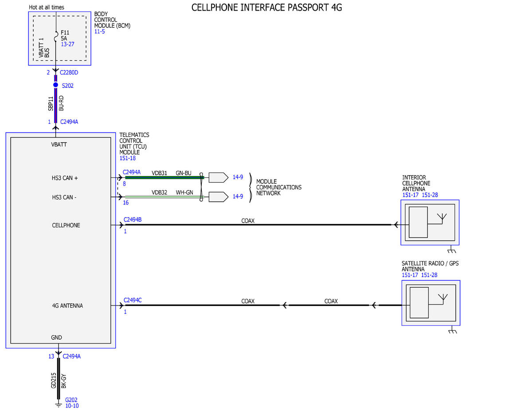Click the 'Satellite Radio / GPS Antenna' heading
The width and height of the screenshot is (532, 411).
430,266
